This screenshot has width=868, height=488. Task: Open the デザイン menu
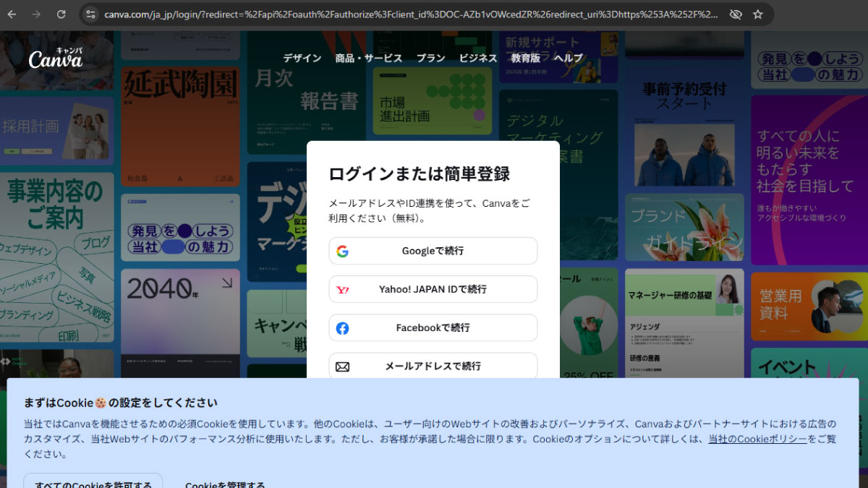302,58
